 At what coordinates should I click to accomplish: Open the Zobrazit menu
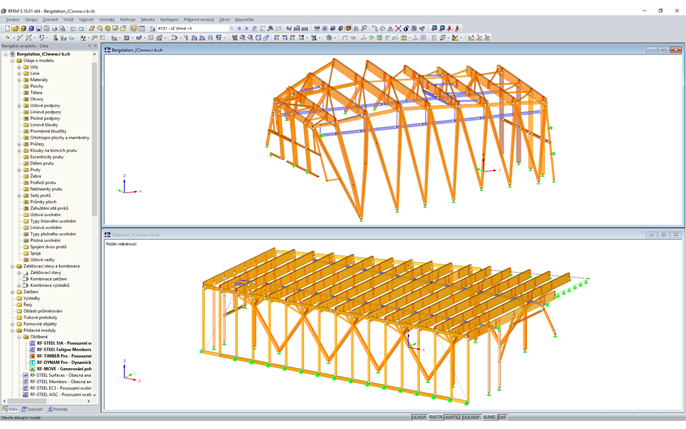(x=50, y=20)
